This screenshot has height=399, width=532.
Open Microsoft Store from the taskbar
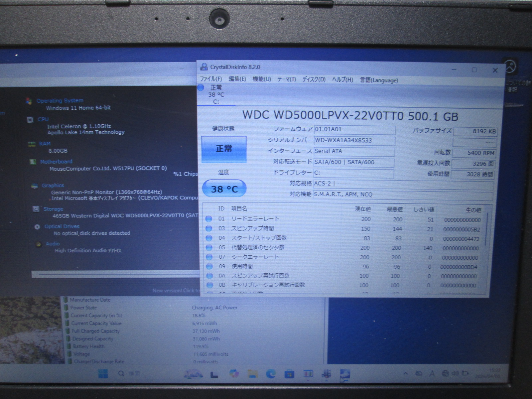coord(289,374)
